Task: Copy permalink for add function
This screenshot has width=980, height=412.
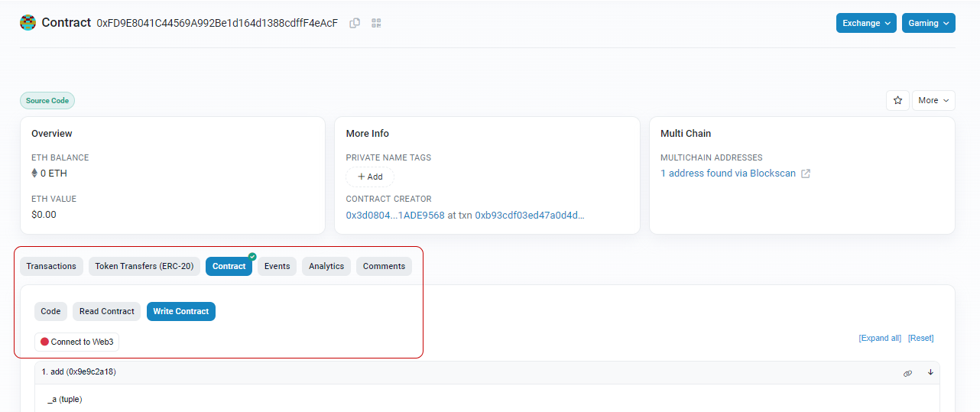Action: click(x=907, y=373)
